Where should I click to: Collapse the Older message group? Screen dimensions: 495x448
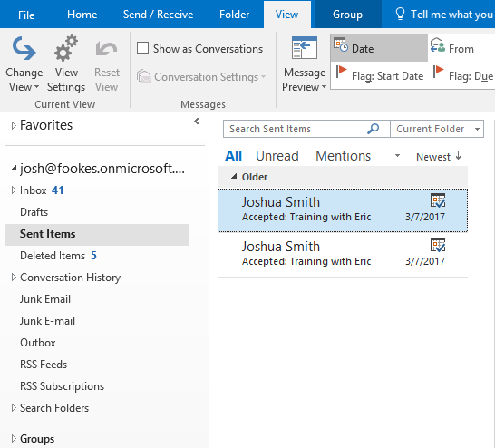pyautogui.click(x=234, y=177)
